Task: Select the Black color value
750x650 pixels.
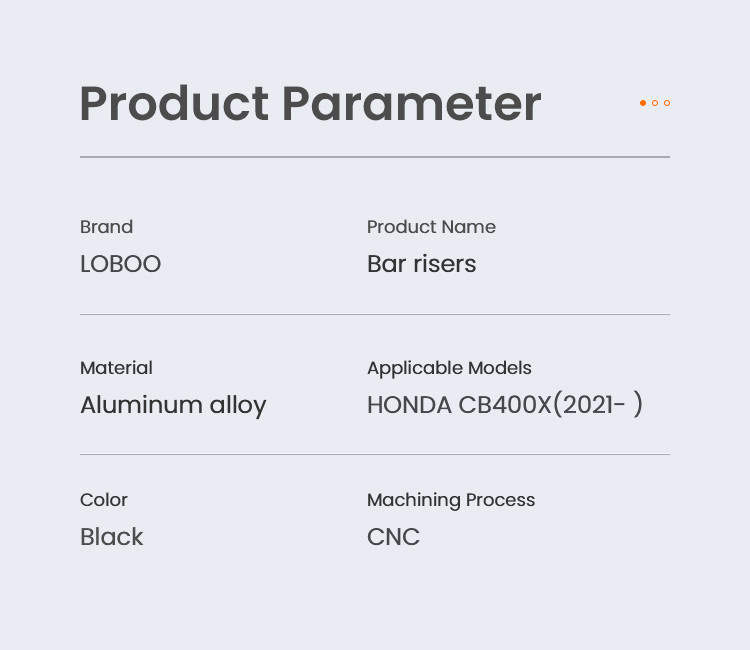Action: pos(112,537)
